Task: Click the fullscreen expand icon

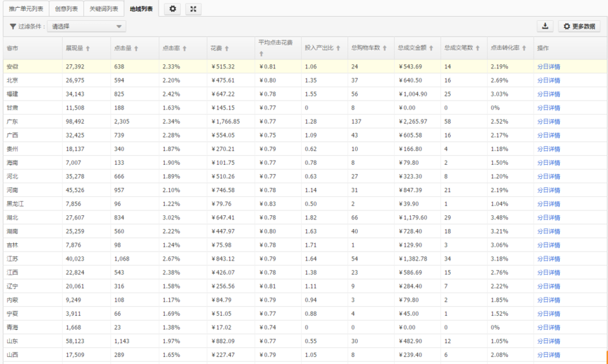Action: 194,9
